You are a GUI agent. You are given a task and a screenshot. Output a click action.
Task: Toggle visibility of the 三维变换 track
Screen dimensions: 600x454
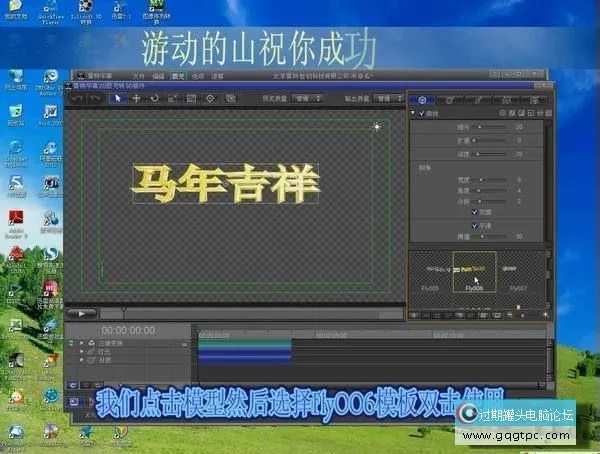(x=71, y=343)
